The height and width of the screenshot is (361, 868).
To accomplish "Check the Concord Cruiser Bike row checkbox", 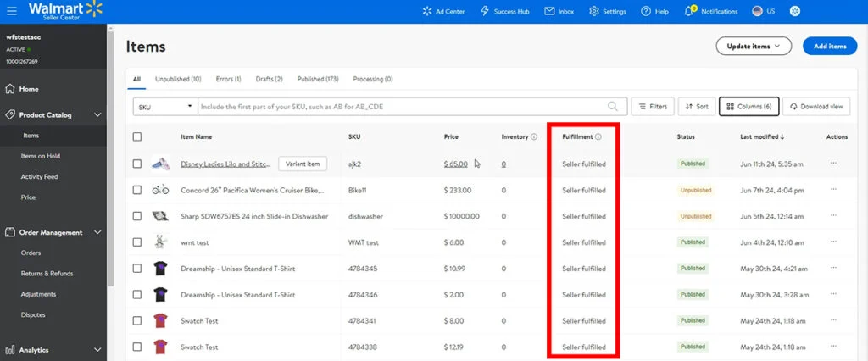I will pos(137,190).
